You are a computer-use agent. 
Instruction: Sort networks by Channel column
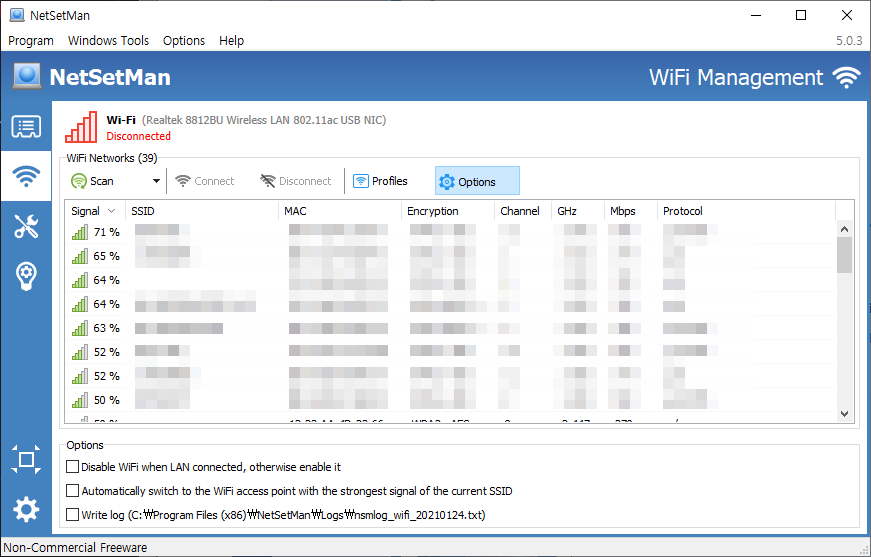coord(523,211)
